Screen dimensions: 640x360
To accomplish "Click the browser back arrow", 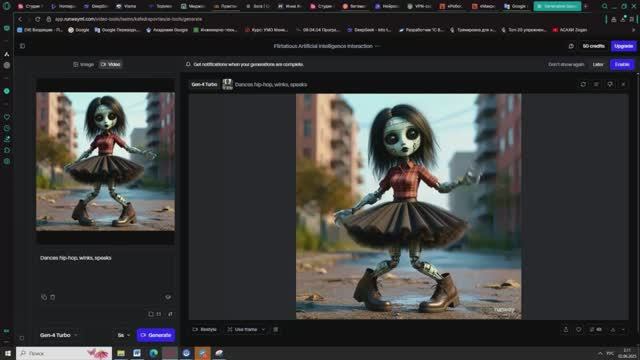I will click(x=20, y=19).
